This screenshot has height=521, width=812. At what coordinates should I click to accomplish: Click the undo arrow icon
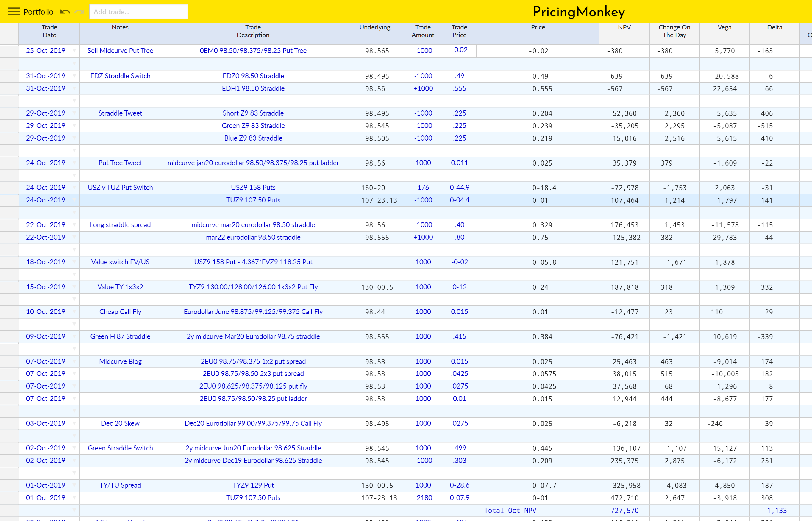click(65, 12)
